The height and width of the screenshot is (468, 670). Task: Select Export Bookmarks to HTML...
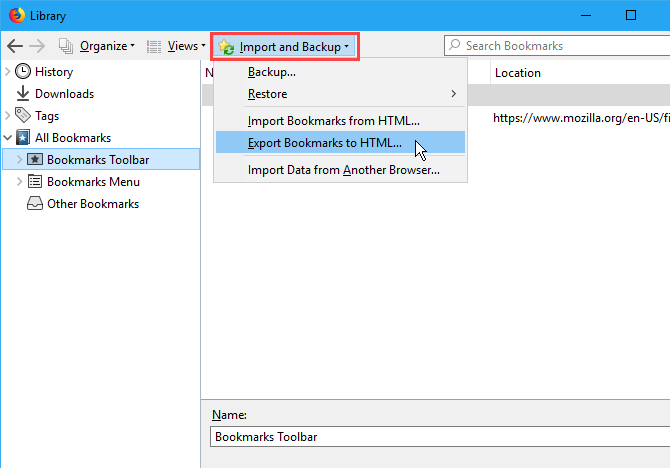coord(340,142)
